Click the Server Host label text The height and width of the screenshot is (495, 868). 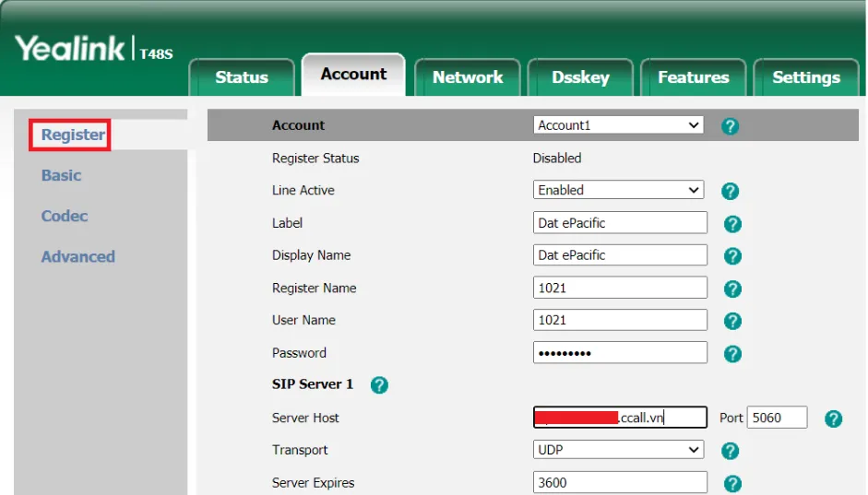coord(305,418)
